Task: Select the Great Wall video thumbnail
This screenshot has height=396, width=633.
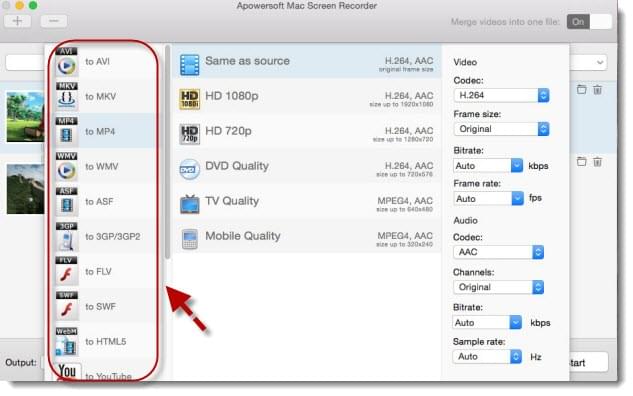Action: [x=25, y=189]
